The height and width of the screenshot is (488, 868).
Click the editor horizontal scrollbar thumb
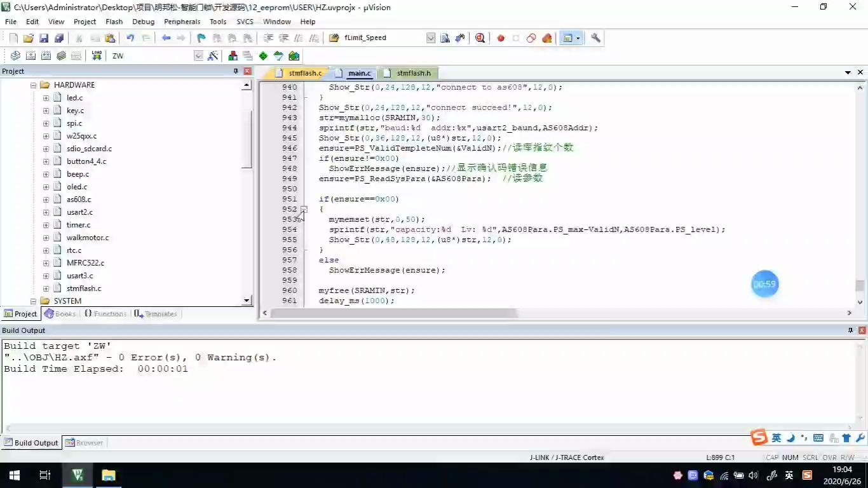(394, 313)
